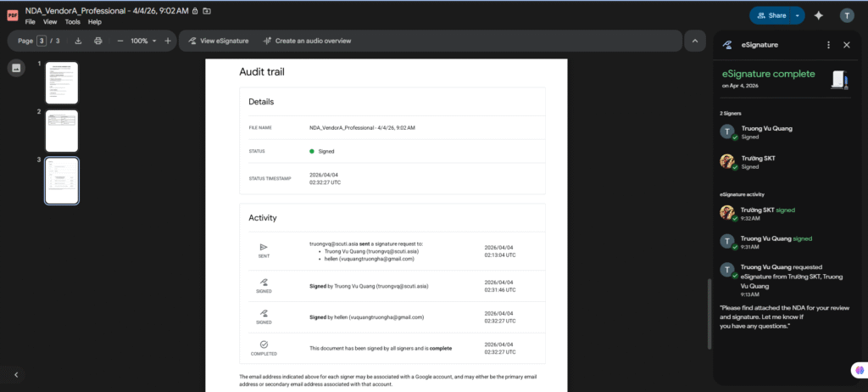The image size is (868, 392).
Task: Click the lock icon beside the title
Action: pos(196,10)
